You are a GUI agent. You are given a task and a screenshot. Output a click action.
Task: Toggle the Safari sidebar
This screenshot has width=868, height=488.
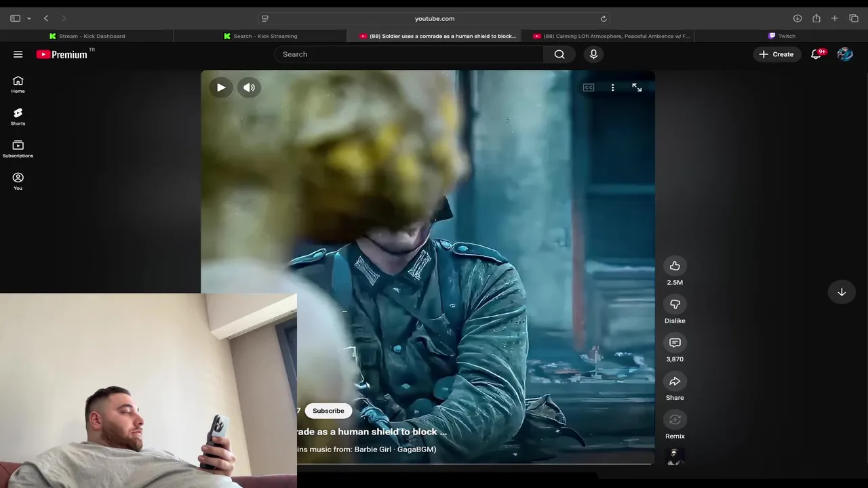coord(15,18)
